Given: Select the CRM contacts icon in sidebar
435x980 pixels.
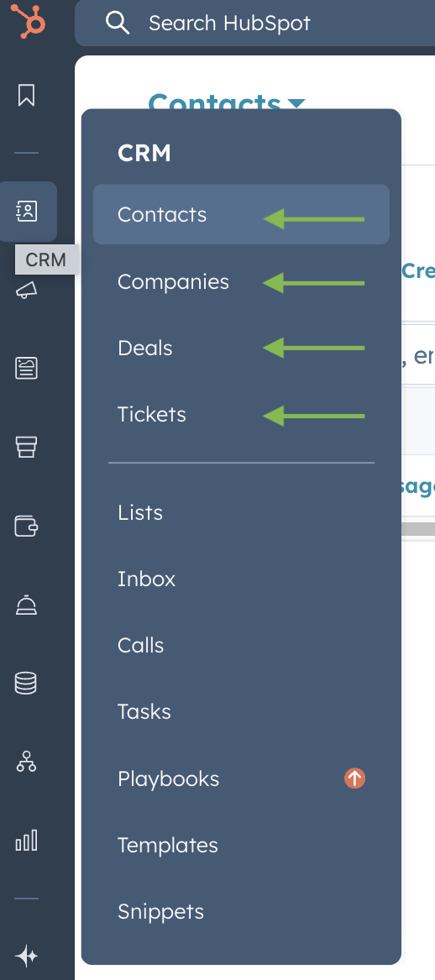Looking at the screenshot, I should (x=26, y=212).
